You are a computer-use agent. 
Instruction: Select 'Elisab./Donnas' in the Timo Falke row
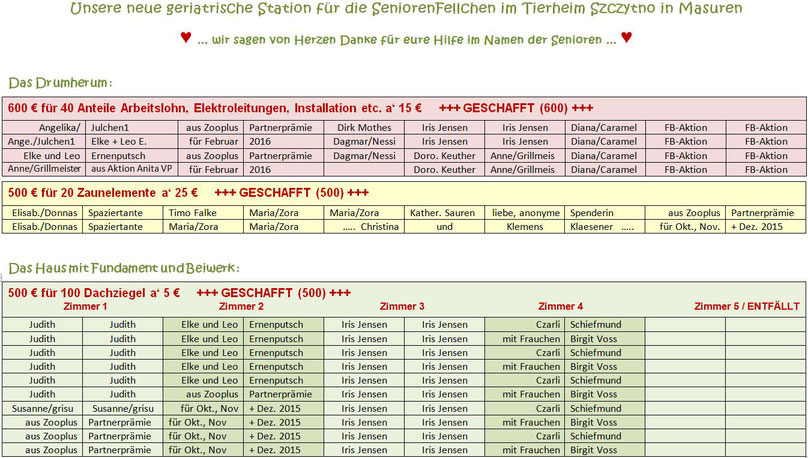click(45, 213)
